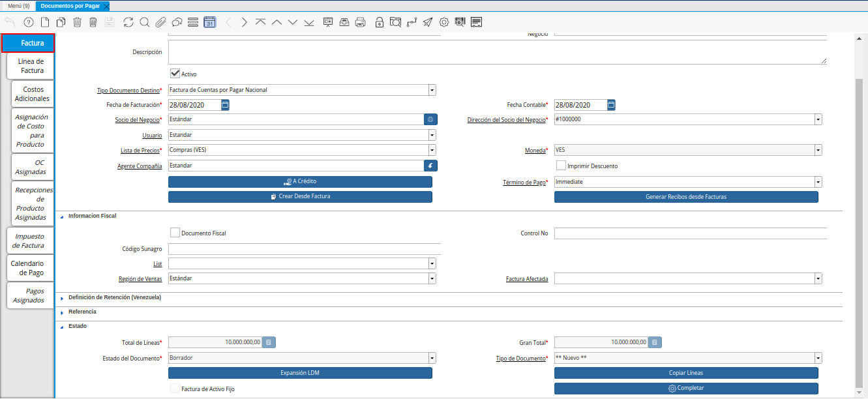Screen dimensions: 868x399
Task: Expand the Definición de Retención (Venezuela) section
Action: 114,297
